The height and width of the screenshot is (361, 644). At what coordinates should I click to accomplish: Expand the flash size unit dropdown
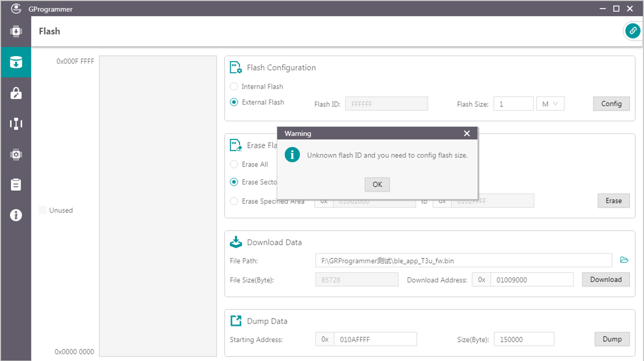[550, 104]
